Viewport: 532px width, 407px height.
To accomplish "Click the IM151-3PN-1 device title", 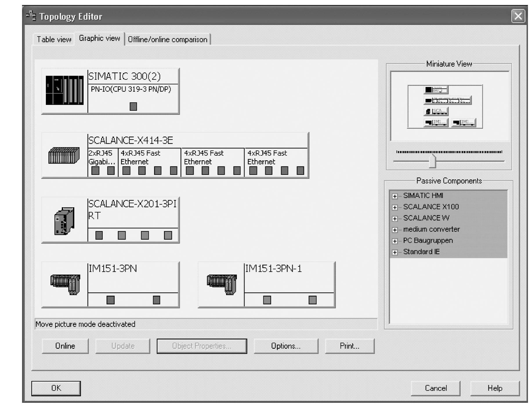I will pyautogui.click(x=273, y=268).
